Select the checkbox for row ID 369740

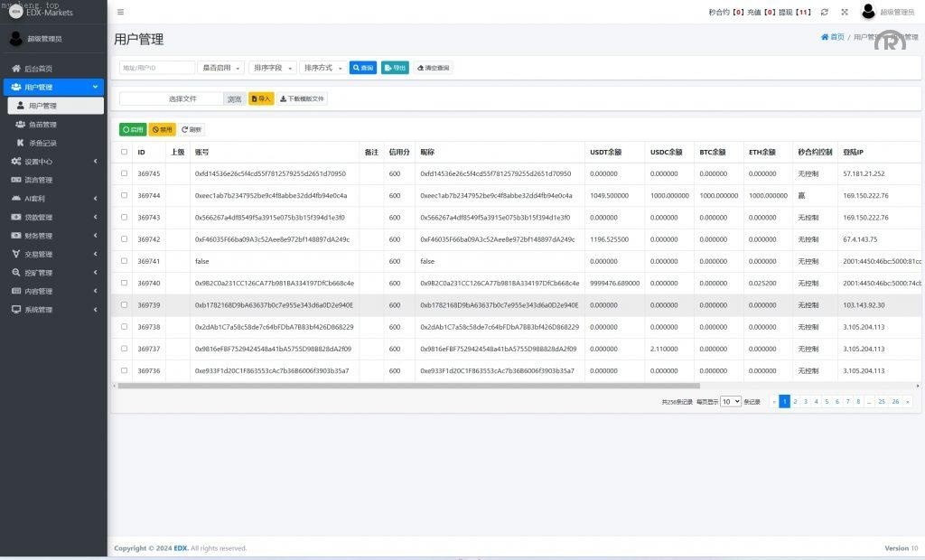point(124,283)
